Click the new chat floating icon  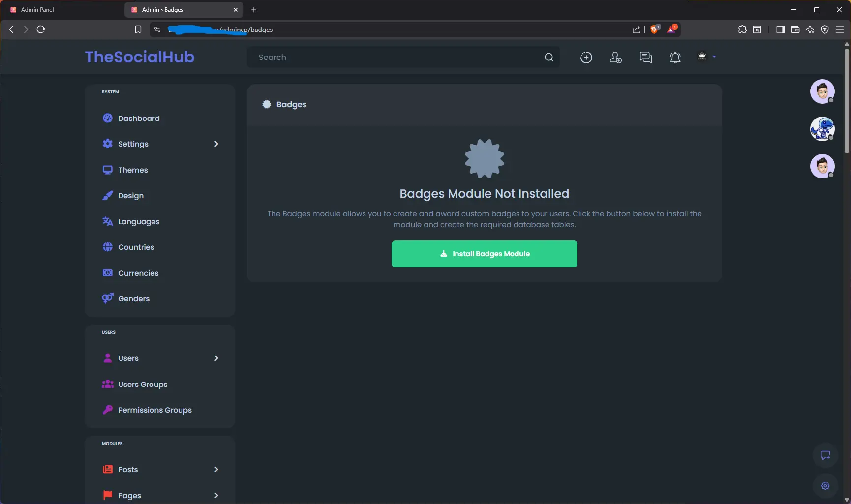[x=825, y=455]
